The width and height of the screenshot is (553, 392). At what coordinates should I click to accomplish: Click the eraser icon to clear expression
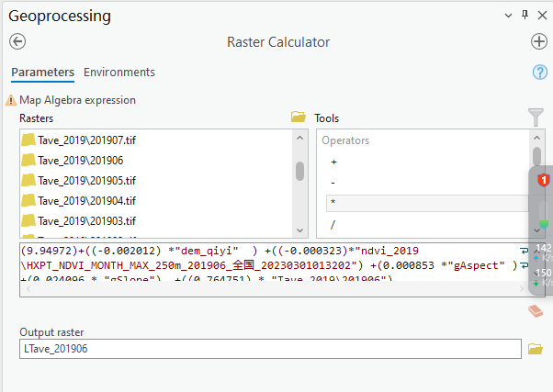536,312
